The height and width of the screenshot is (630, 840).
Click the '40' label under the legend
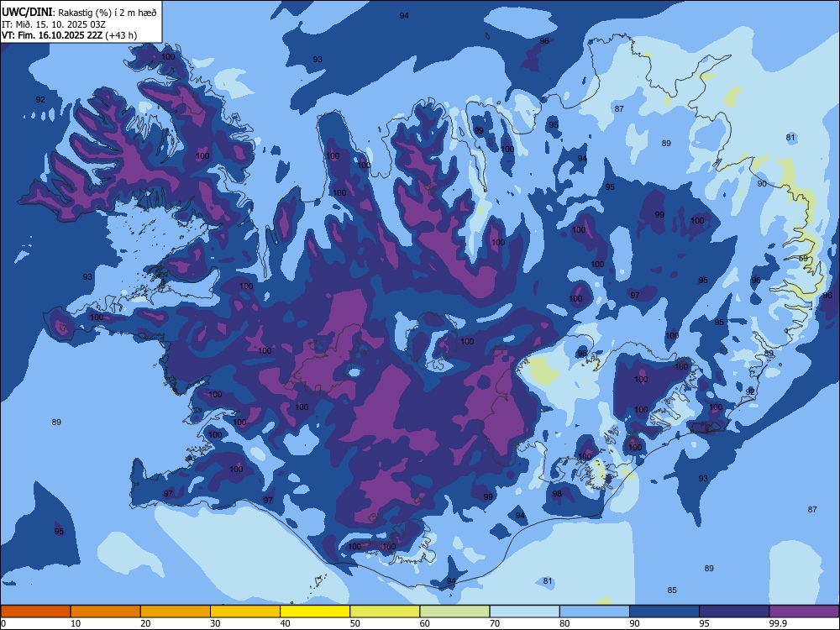click(286, 623)
